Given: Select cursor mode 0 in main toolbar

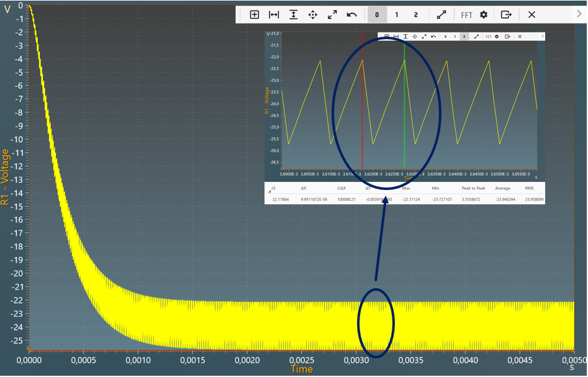Looking at the screenshot, I should [377, 15].
